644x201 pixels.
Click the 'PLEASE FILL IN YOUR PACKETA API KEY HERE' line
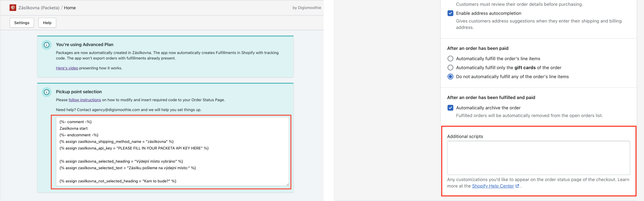coord(134,148)
